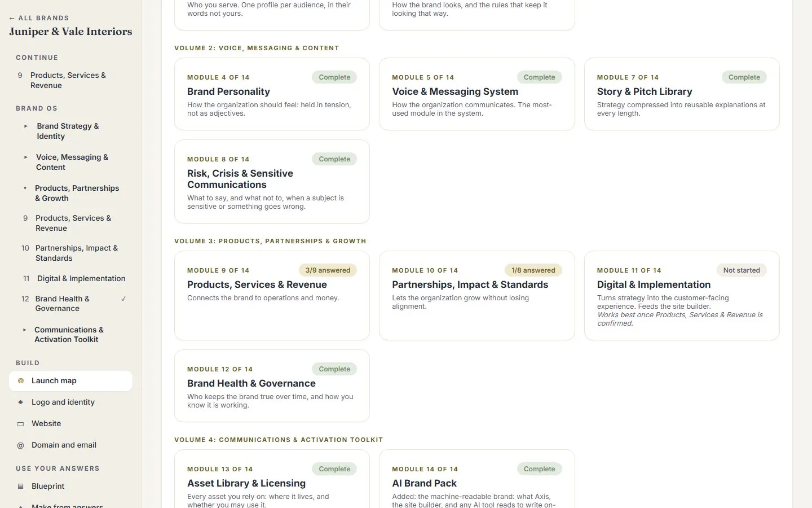
Task: Open Products, Services & Revenue under Continue
Action: (x=70, y=80)
